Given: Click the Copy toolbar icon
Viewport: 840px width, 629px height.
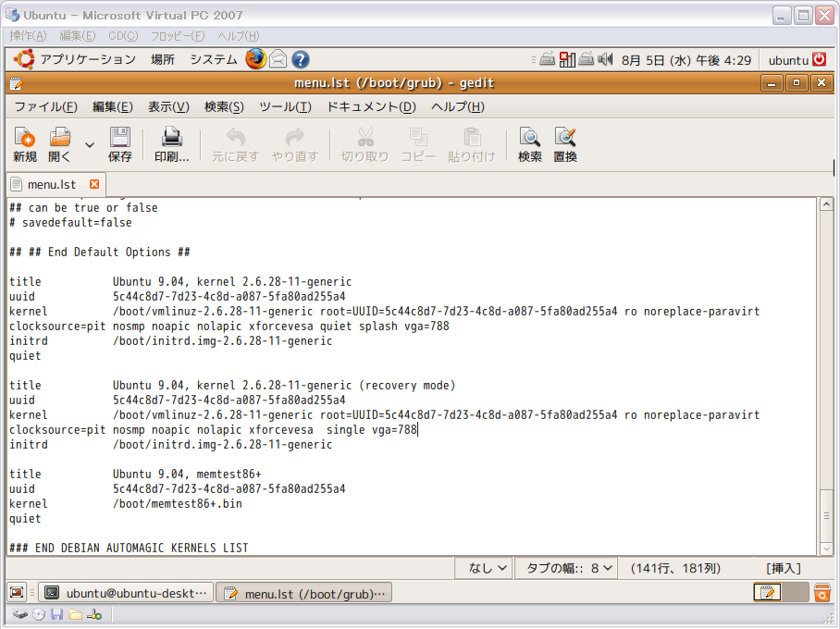Looking at the screenshot, I should (418, 144).
